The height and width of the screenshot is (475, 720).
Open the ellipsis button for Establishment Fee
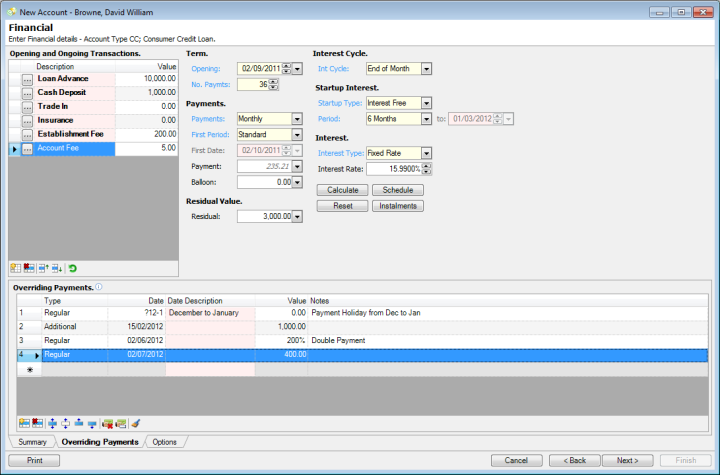coord(27,134)
